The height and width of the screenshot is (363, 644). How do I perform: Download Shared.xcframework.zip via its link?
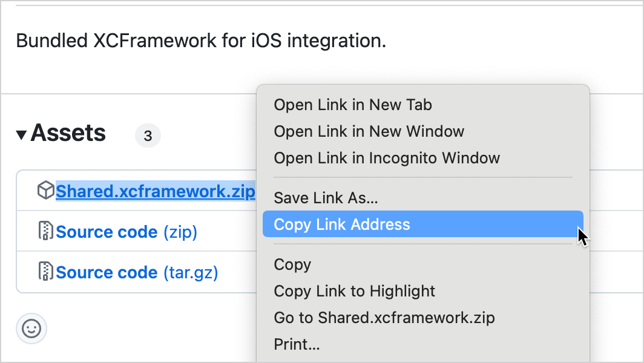[155, 191]
